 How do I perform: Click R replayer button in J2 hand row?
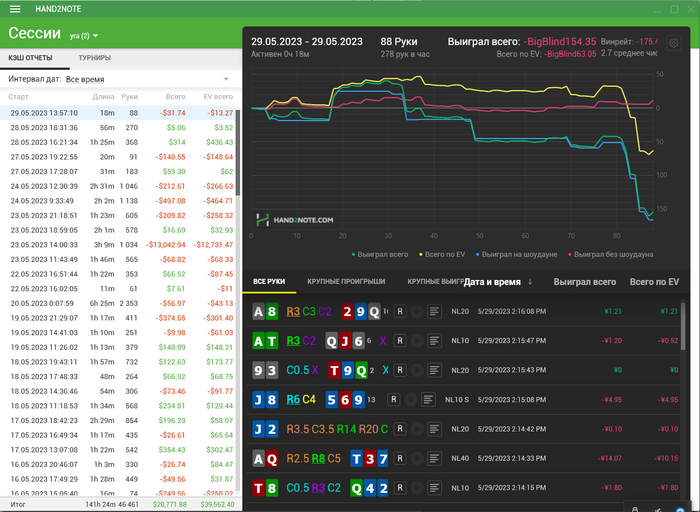click(400, 429)
